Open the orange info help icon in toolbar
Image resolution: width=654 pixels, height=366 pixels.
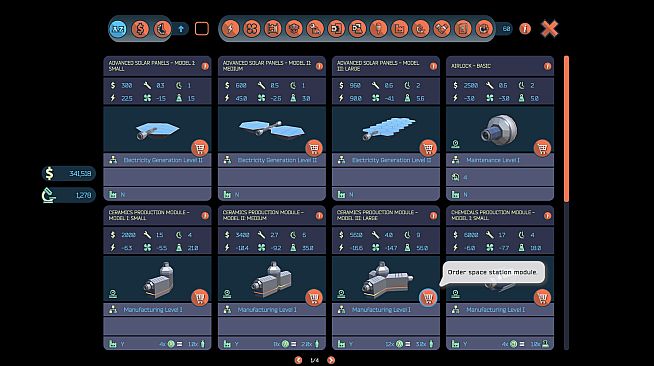tap(525, 28)
